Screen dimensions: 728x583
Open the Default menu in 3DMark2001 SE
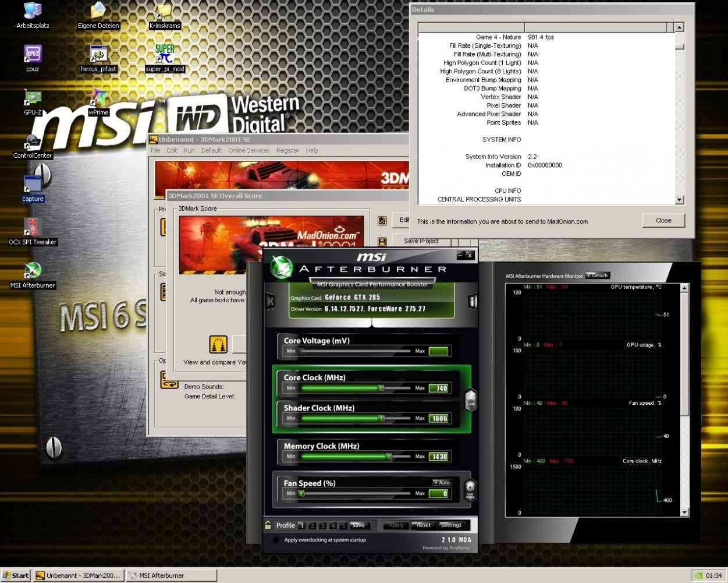[x=211, y=150]
